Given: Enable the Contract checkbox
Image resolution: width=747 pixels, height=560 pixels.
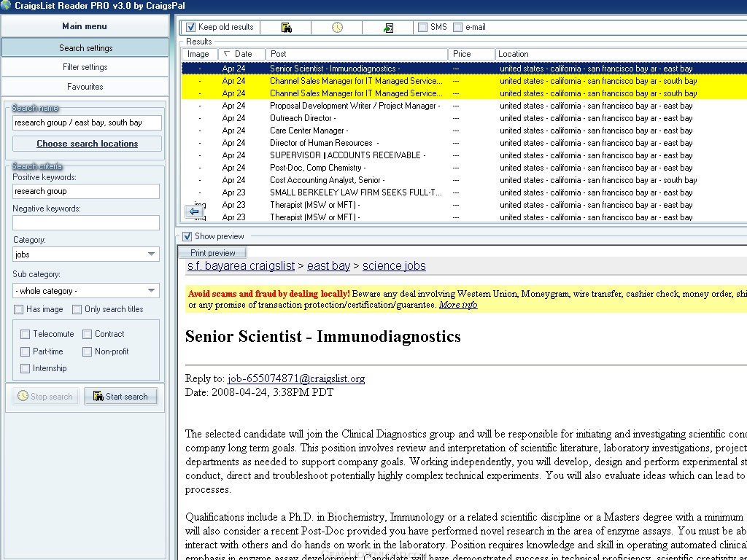Looking at the screenshot, I should 88,334.
